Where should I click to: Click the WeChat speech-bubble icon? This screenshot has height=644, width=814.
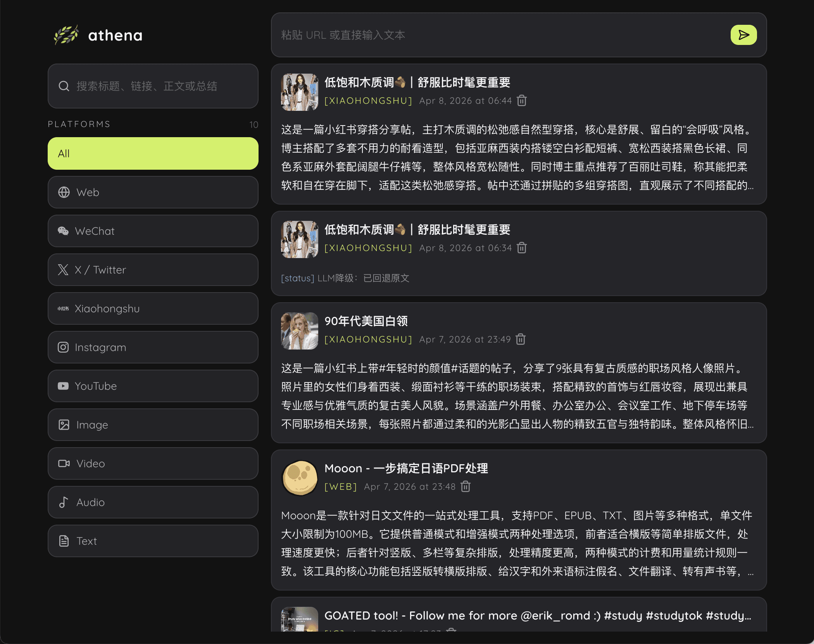[63, 231]
